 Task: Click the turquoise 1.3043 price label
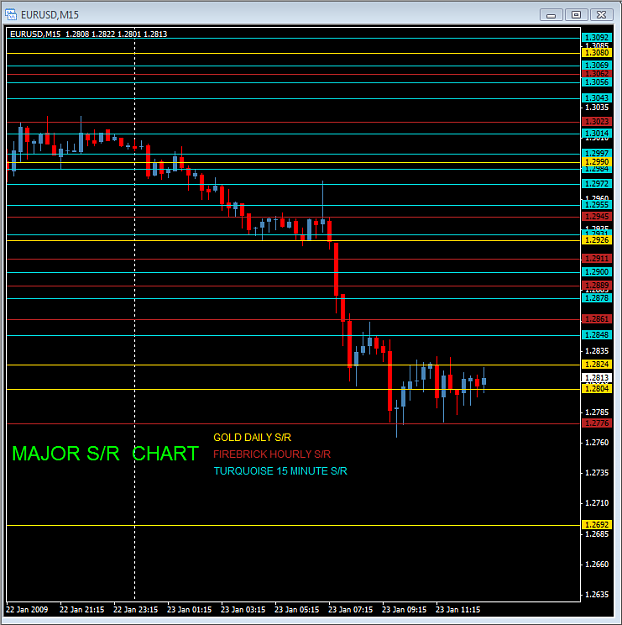[597, 98]
